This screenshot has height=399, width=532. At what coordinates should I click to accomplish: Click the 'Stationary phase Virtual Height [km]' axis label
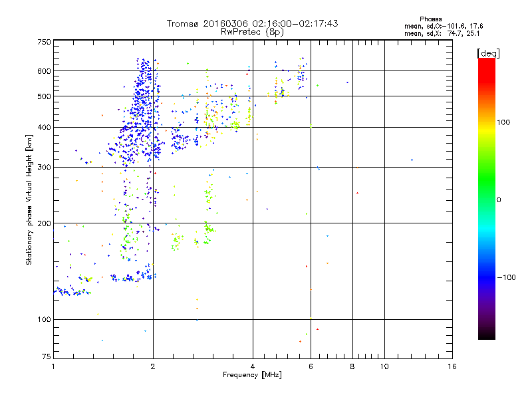pyautogui.click(x=29, y=199)
